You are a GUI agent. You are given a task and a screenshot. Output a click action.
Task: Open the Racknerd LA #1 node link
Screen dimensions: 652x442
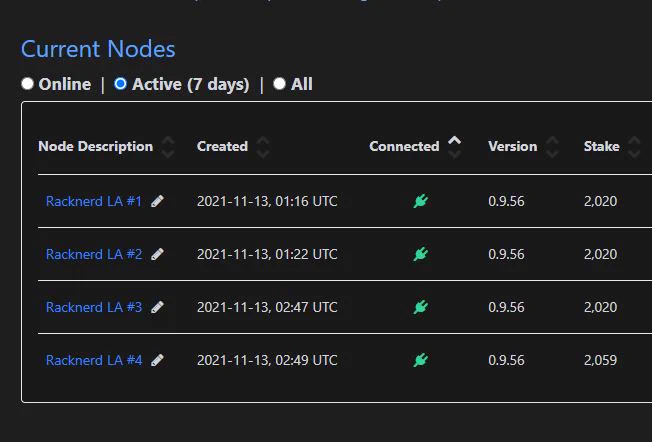pyautogui.click(x=94, y=201)
